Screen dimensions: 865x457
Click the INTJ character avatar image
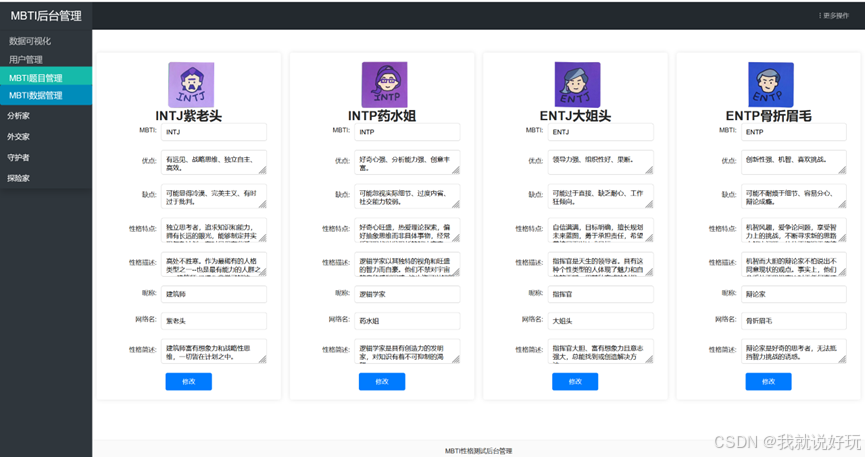pyautogui.click(x=190, y=85)
